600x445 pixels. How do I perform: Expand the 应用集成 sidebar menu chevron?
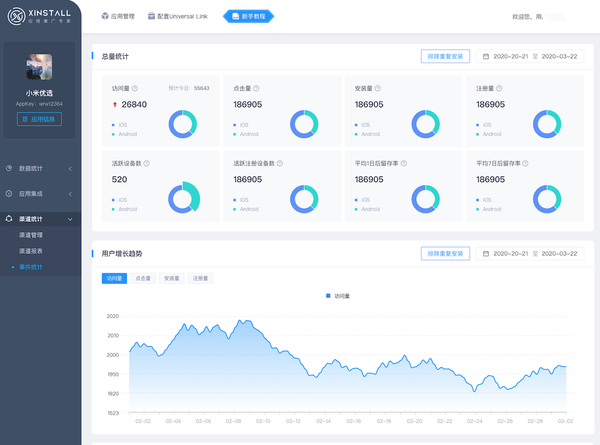click(x=70, y=194)
